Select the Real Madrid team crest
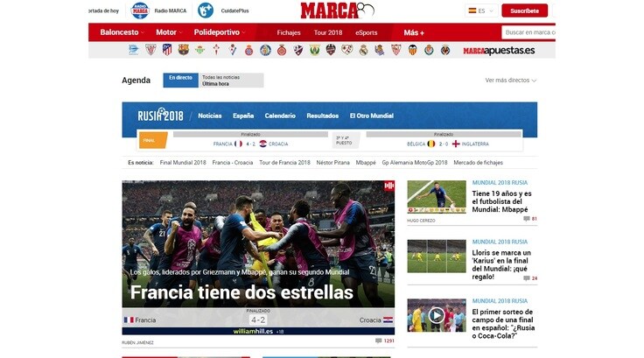This screenshot has height=358, width=644. click(x=363, y=50)
